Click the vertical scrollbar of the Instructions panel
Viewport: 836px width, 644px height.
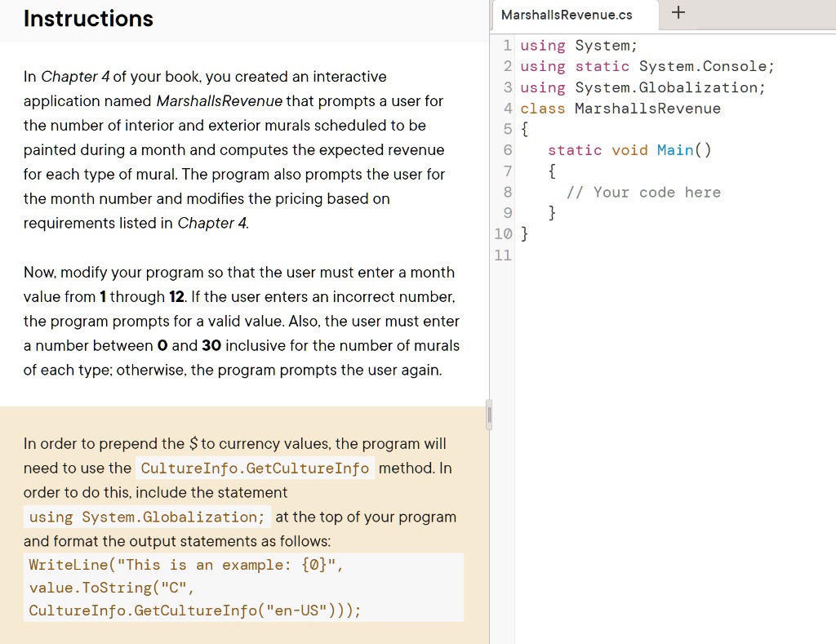(x=489, y=415)
